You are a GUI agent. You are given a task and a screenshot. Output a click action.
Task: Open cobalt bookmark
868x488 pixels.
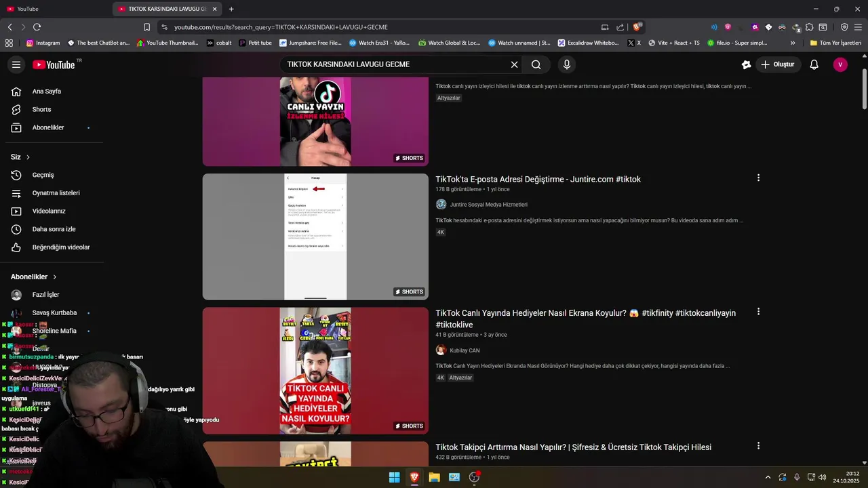(218, 43)
